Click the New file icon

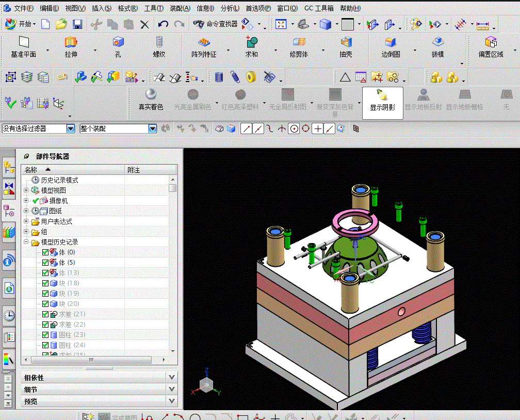click(x=45, y=24)
